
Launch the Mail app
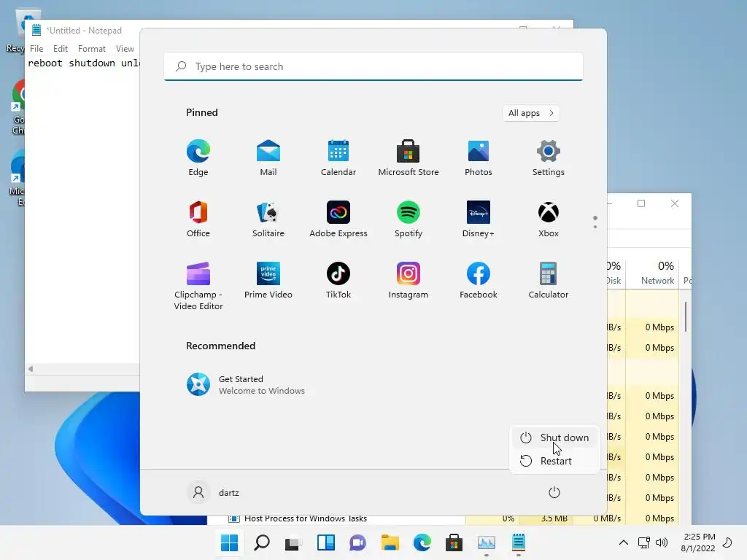(x=268, y=158)
